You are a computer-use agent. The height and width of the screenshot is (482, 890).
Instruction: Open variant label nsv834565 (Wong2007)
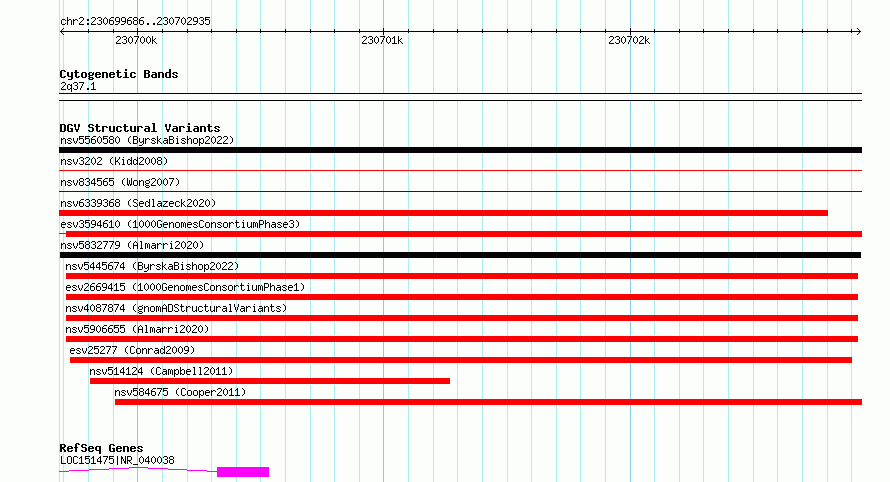click(120, 182)
